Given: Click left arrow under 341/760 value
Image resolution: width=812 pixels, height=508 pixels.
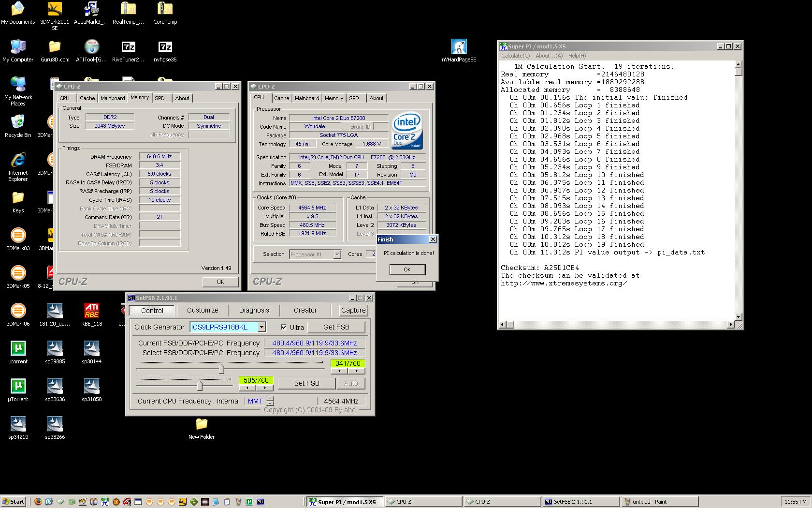Looking at the screenshot, I should pyautogui.click(x=339, y=371).
